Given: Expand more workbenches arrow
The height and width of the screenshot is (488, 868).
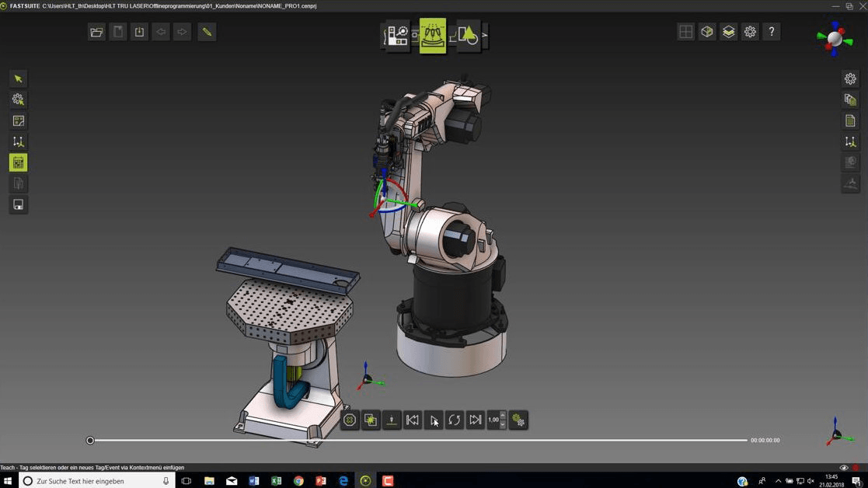Looking at the screenshot, I should (x=485, y=35).
